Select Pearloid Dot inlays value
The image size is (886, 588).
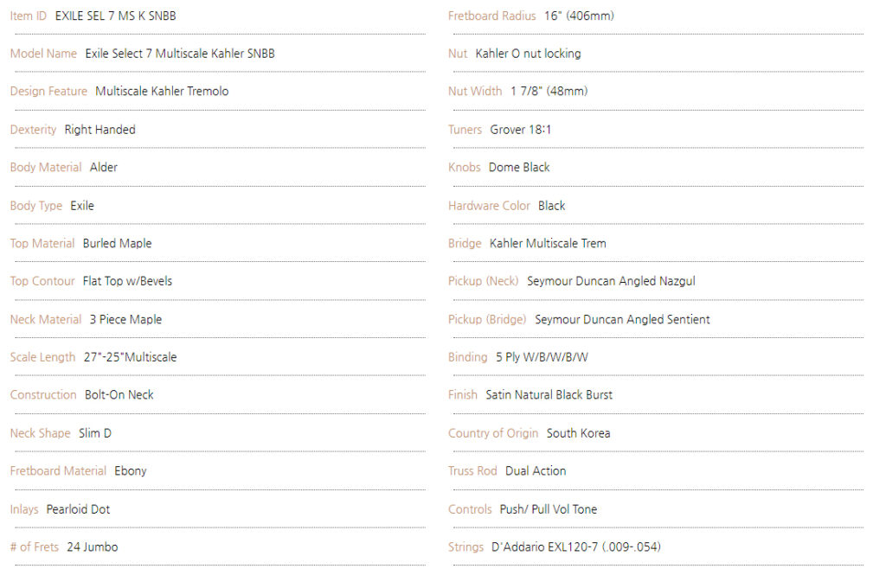tap(78, 509)
